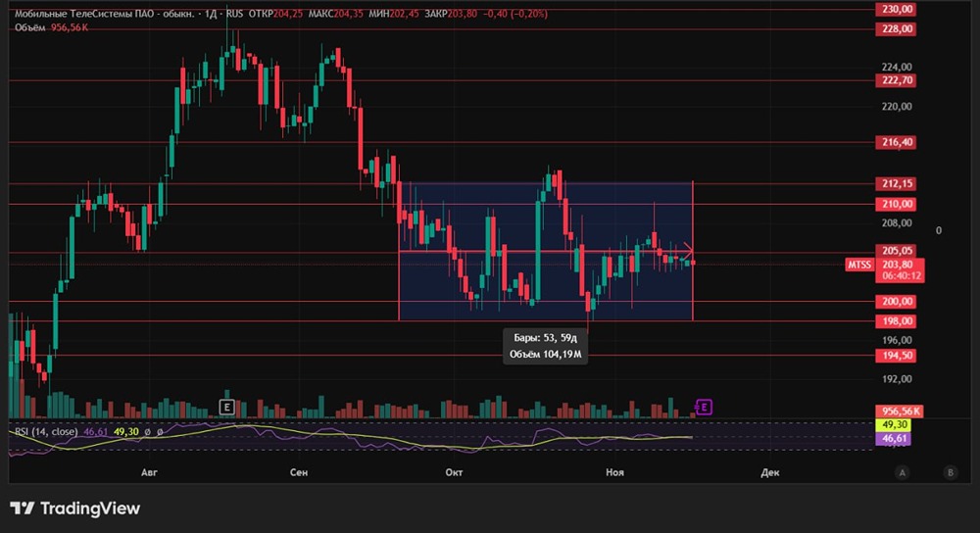Select the 228,00 price level label
This screenshot has width=980, height=533.
[x=897, y=28]
